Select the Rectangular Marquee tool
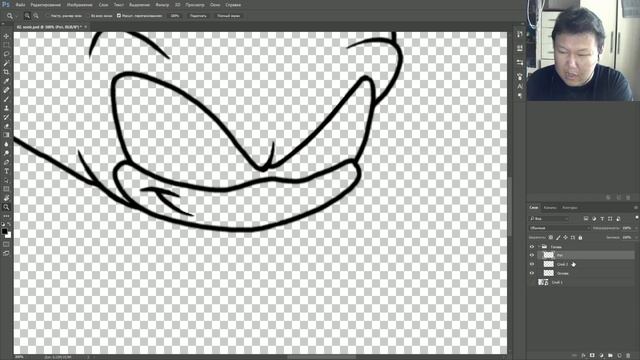 point(6,45)
